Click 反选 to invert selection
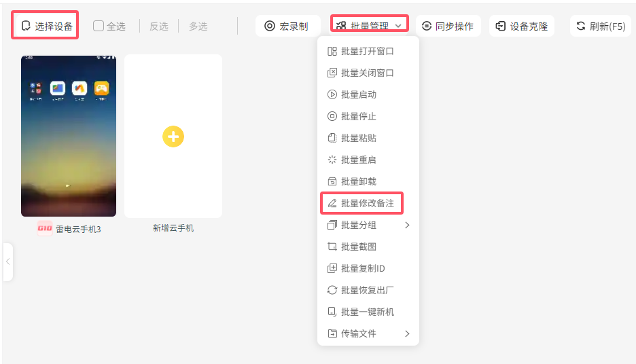Viewport: 636px width, 364px height. click(x=158, y=26)
